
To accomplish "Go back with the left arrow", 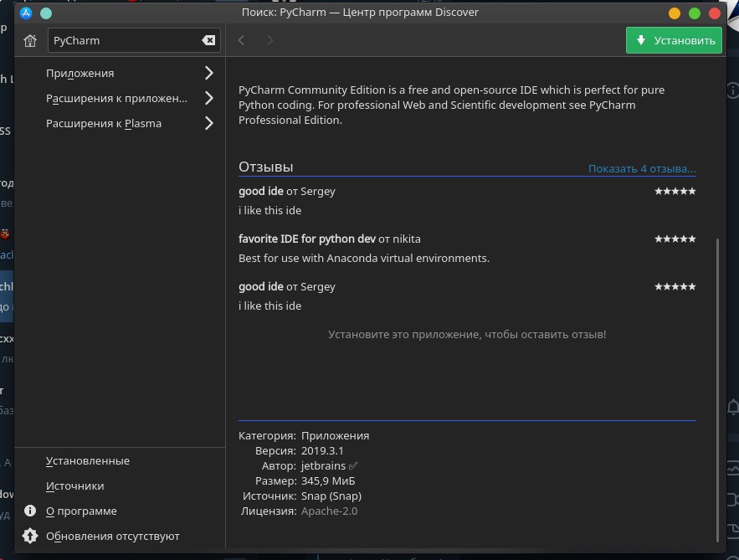I will click(242, 40).
